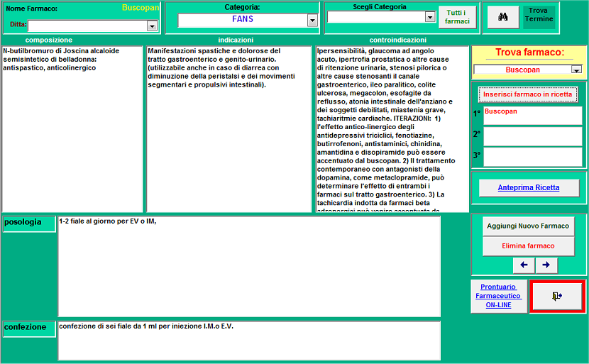Click the Trova farmaco heading
Screen dimensions: 589x364
(x=529, y=53)
